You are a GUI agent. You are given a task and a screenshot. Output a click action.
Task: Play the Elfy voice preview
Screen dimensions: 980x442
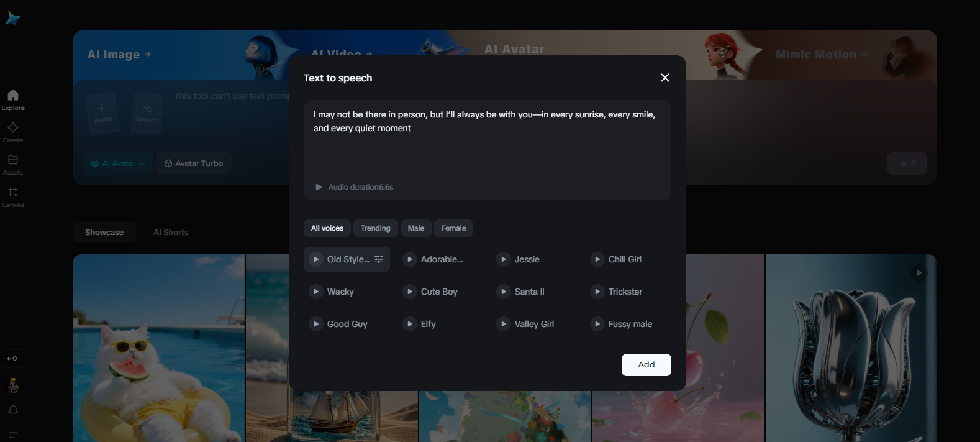coord(410,324)
